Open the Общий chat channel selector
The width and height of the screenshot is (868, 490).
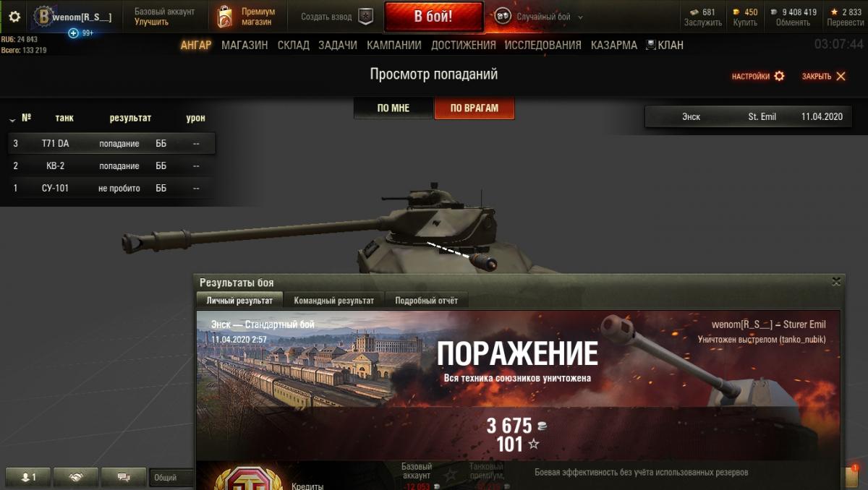point(172,477)
